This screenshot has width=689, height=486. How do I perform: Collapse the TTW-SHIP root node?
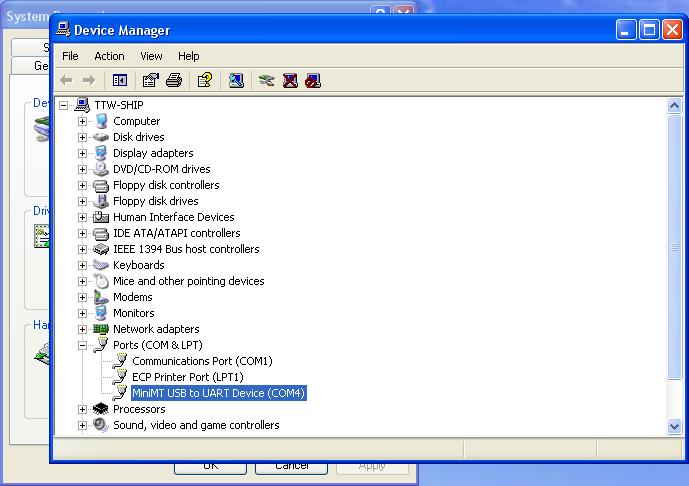point(64,105)
